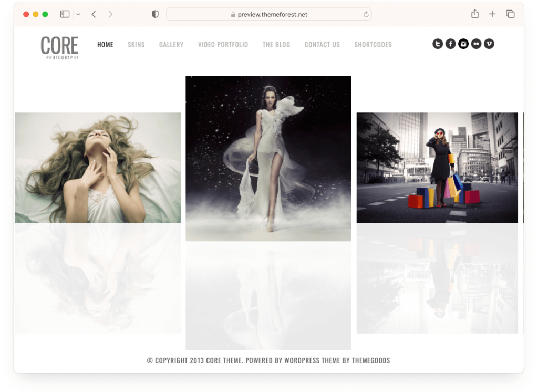This screenshot has width=538, height=392.
Task: Click the Flickr social icon
Action: tap(476, 44)
